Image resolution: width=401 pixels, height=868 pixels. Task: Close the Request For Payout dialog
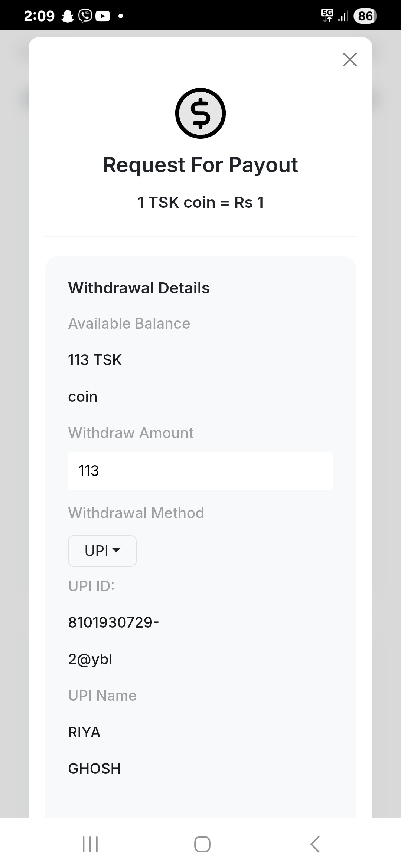(x=350, y=59)
